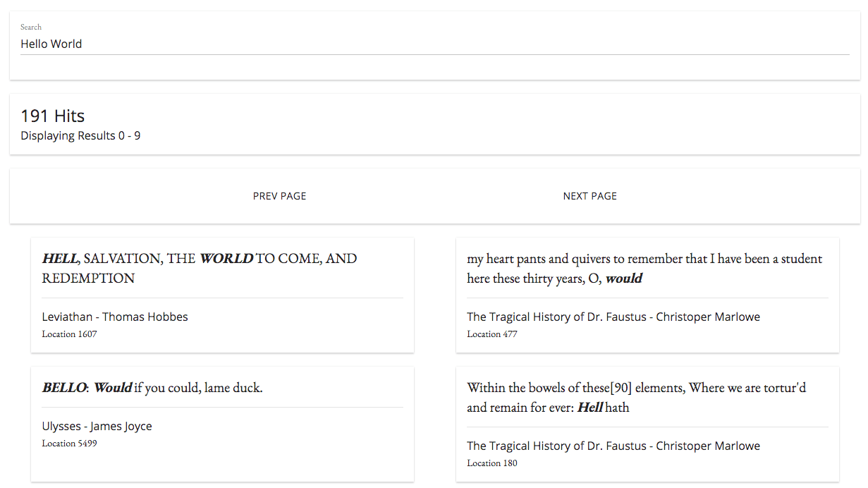The height and width of the screenshot is (488, 868).
Task: Click the Location 477 label
Action: point(491,334)
